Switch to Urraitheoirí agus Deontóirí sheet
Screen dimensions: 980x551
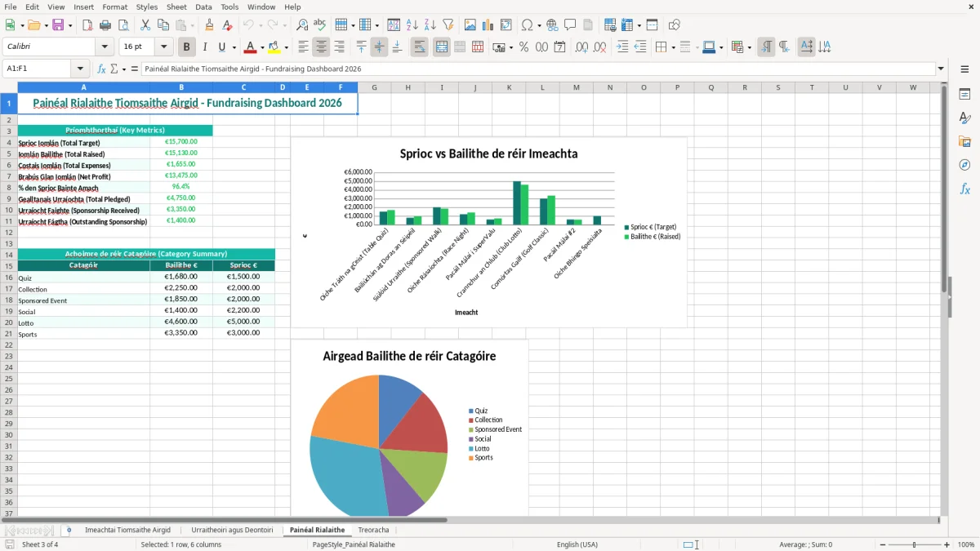(232, 530)
